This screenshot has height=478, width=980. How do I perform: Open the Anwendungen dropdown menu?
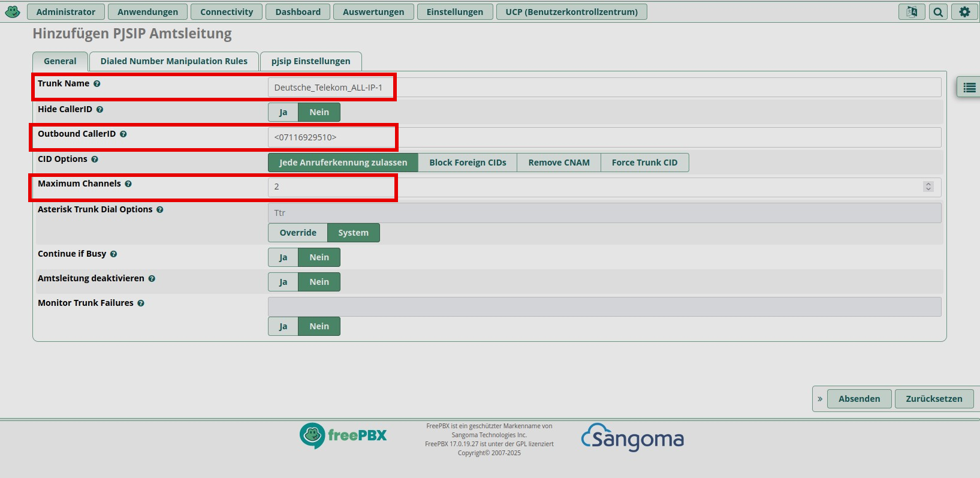tap(147, 12)
